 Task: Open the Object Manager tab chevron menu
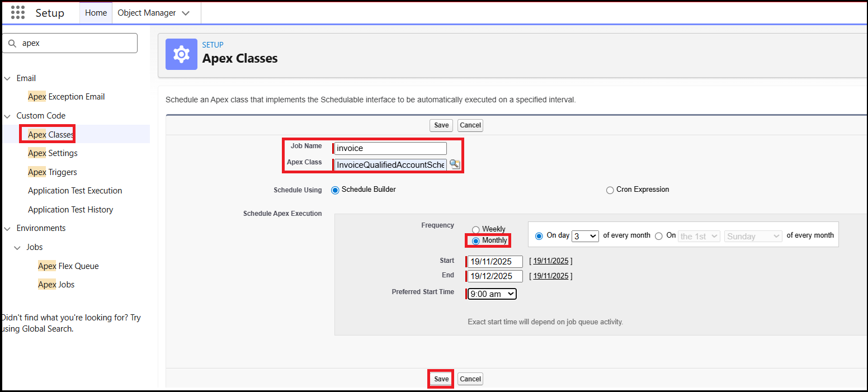pos(186,13)
